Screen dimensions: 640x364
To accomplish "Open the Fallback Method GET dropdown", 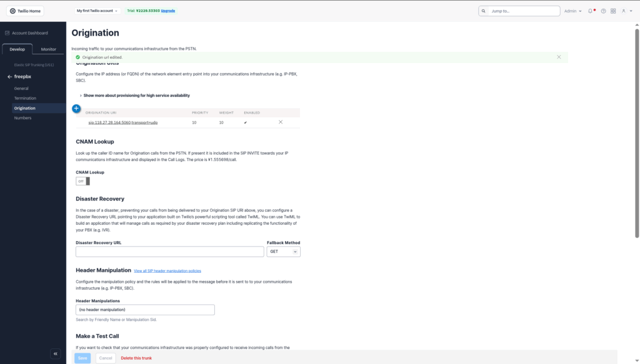I will tap(283, 252).
